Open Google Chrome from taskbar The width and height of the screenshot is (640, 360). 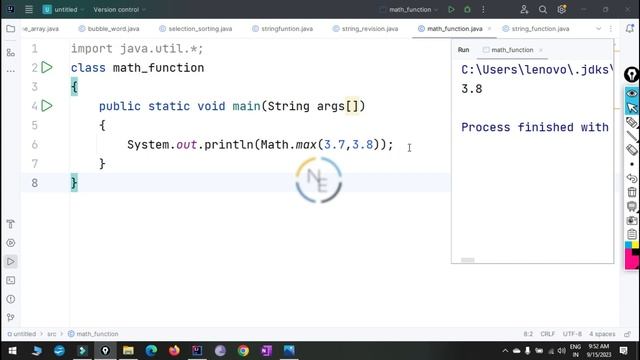[243, 351]
